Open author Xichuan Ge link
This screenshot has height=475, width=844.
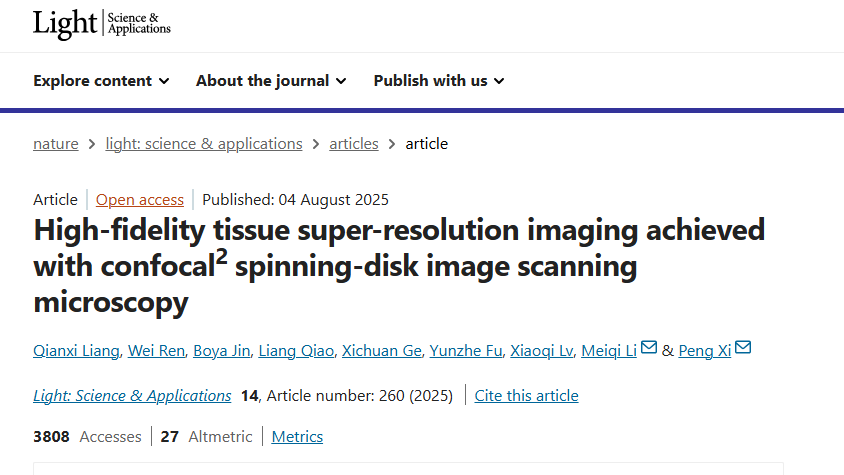tap(381, 351)
